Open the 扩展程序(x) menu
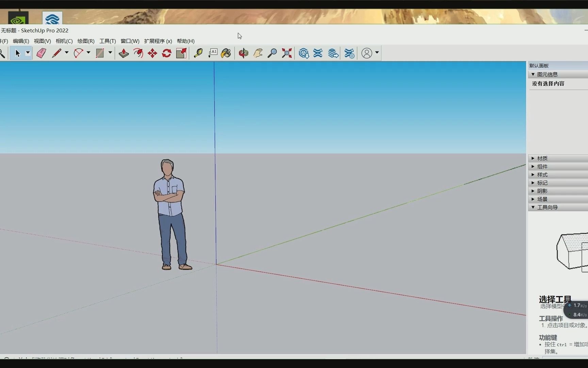The height and width of the screenshot is (368, 588). (x=158, y=41)
